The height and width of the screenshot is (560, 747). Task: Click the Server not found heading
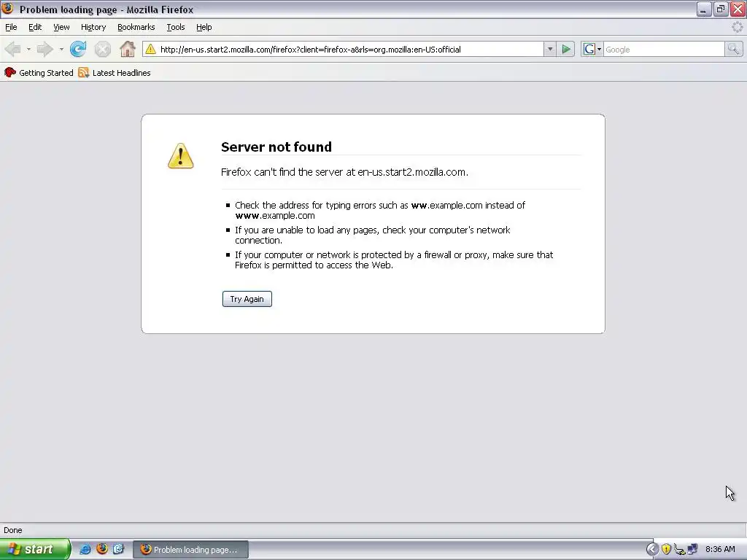276,147
